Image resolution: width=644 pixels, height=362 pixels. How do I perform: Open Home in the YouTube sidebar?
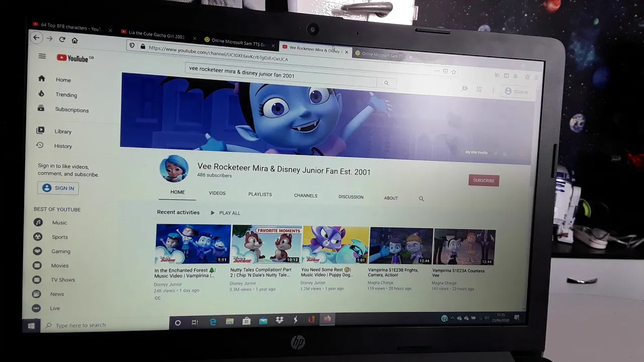click(55, 79)
